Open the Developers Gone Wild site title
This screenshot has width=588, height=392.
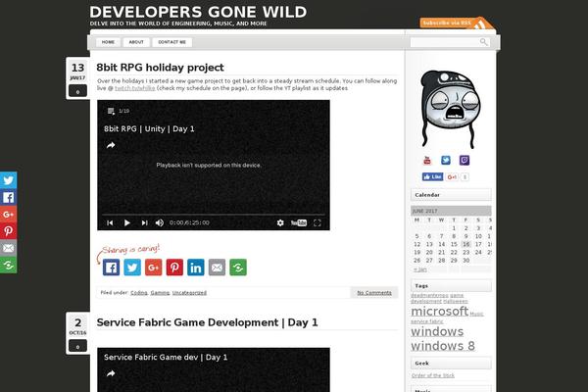point(198,12)
